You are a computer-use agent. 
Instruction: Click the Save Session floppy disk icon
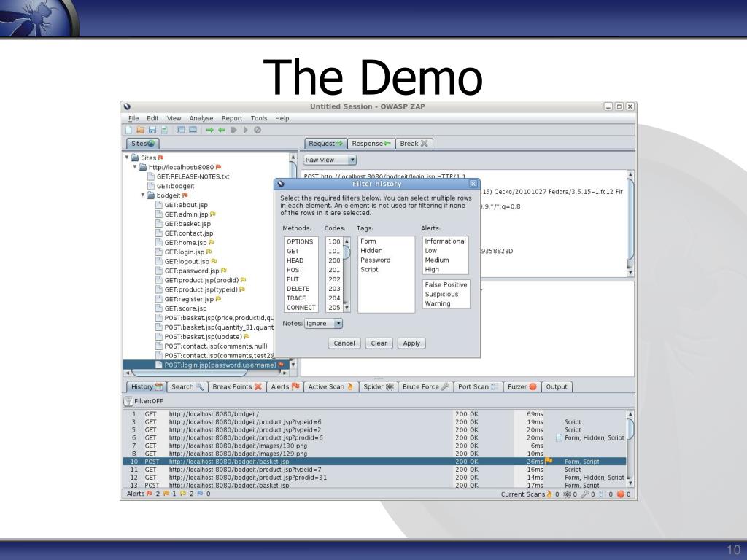click(152, 130)
